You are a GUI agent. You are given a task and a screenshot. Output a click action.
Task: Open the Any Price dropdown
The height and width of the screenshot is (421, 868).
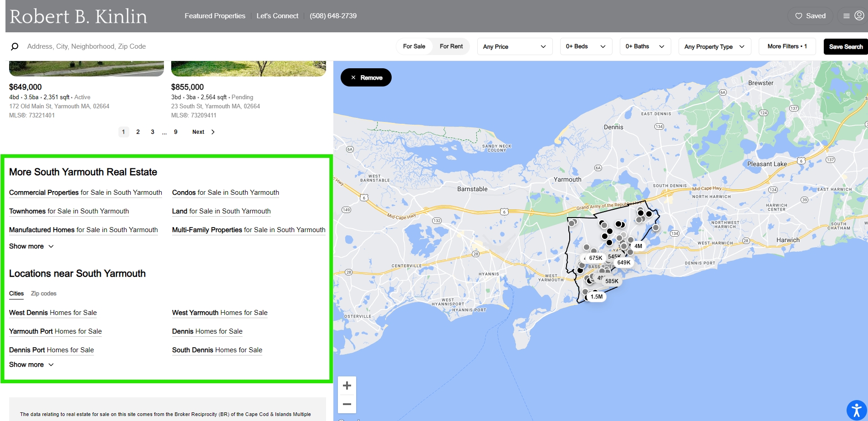514,46
